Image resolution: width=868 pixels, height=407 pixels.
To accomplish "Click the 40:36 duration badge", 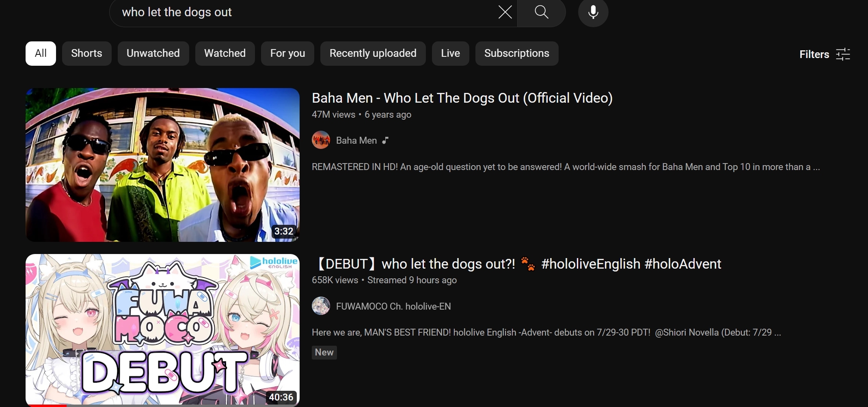I will click(x=281, y=397).
